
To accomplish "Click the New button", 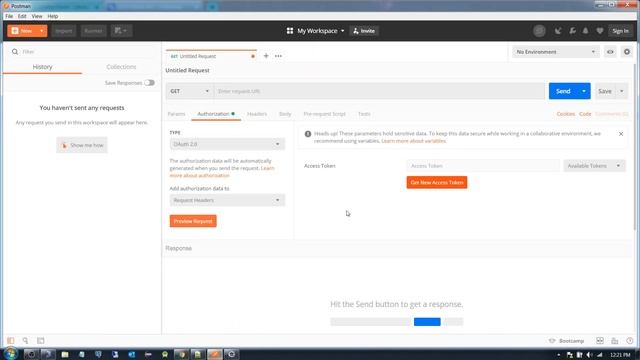I will coord(22,31).
